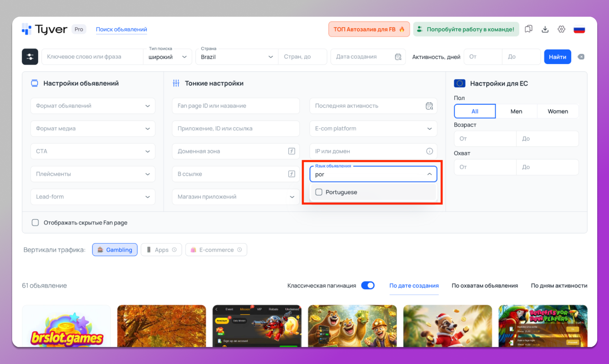Screen dimensions: 609x364
Task: Click the brslot.games ad thumbnail
Action: [x=67, y=326]
